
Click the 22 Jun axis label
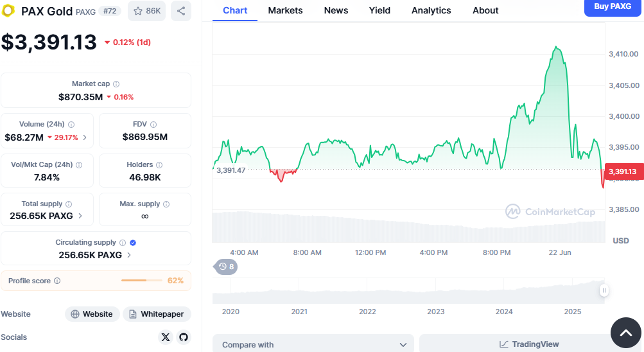tap(560, 252)
